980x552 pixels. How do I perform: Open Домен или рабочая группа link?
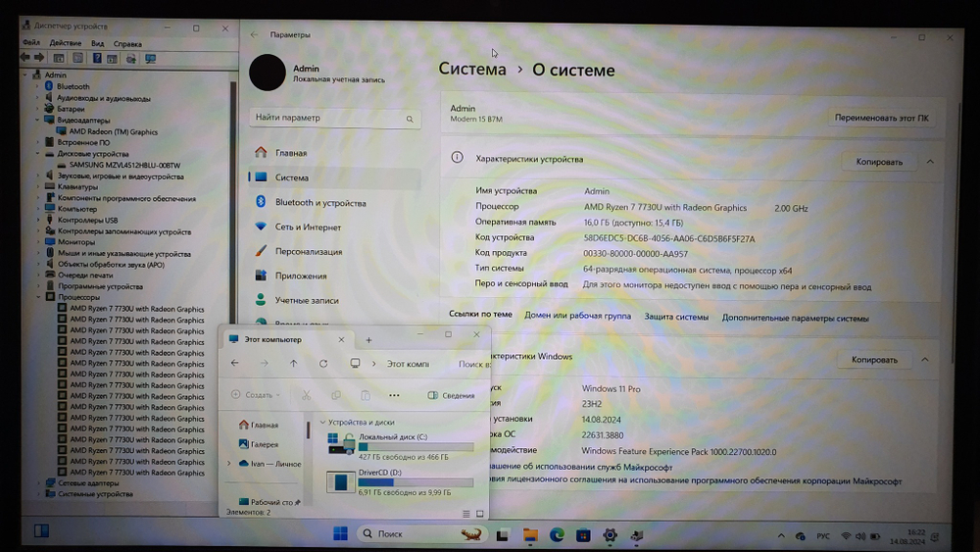pos(577,317)
